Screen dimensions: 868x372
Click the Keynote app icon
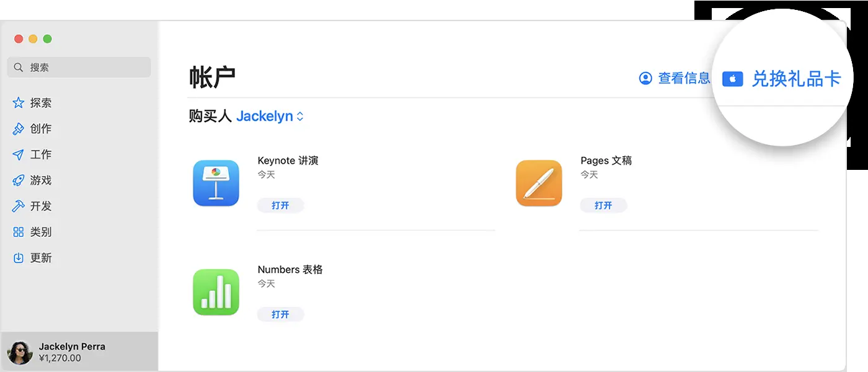(x=216, y=183)
